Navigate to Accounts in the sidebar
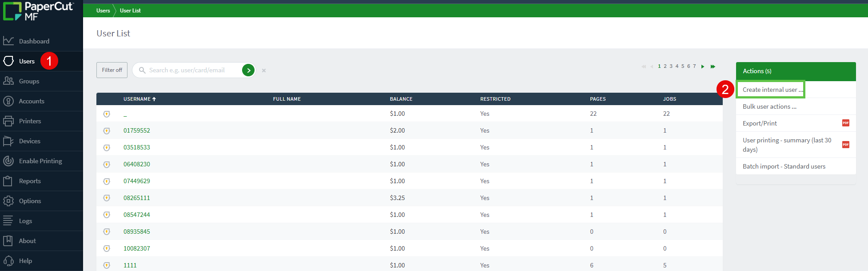 [32, 101]
